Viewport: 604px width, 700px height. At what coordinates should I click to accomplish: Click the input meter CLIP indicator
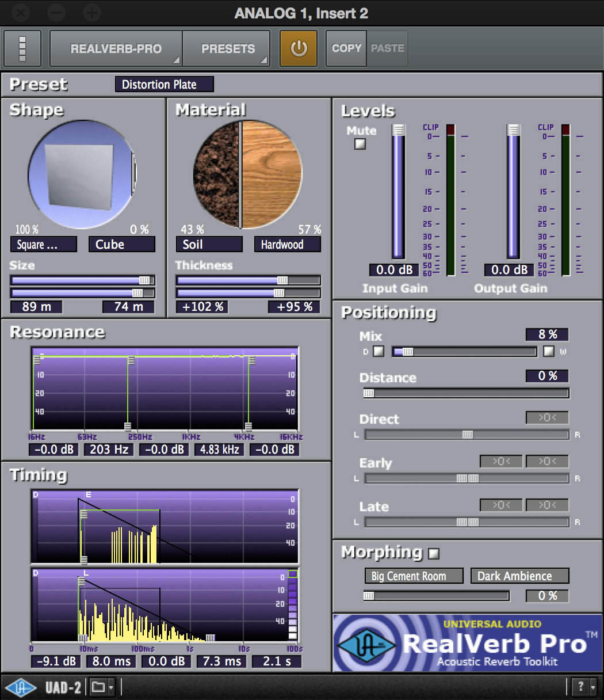(450, 130)
